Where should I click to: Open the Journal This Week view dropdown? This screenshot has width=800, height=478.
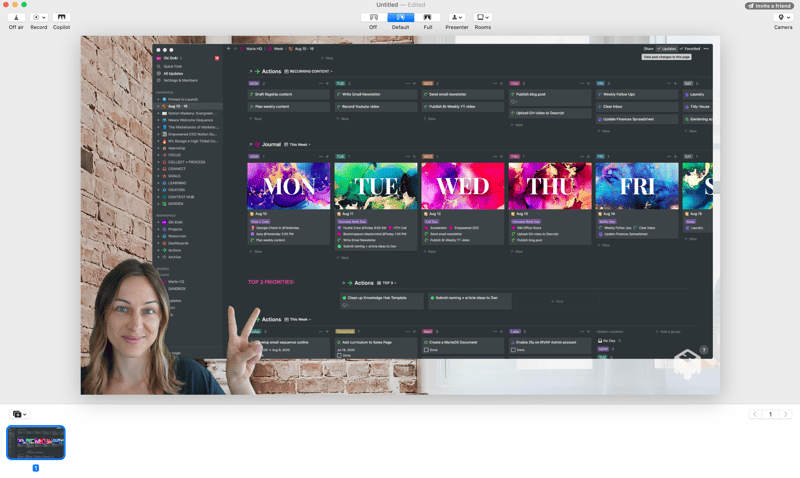(297, 144)
